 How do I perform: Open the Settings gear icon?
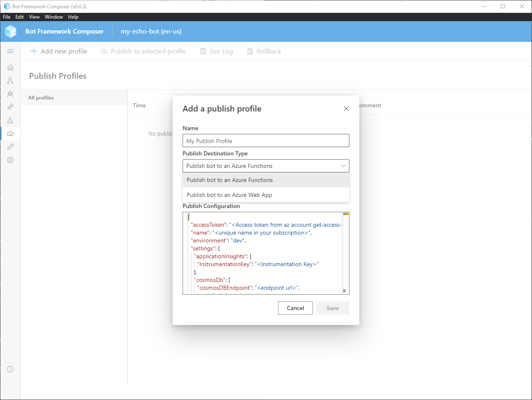pos(10,160)
